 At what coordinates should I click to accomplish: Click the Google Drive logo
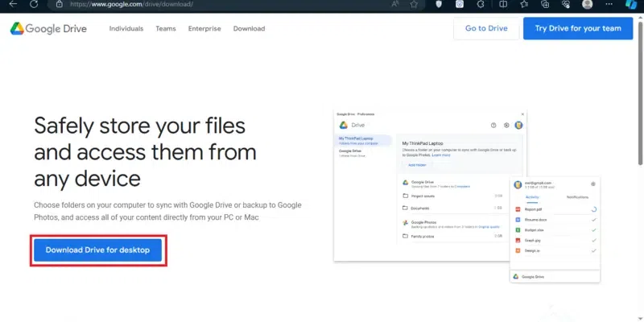tap(48, 29)
